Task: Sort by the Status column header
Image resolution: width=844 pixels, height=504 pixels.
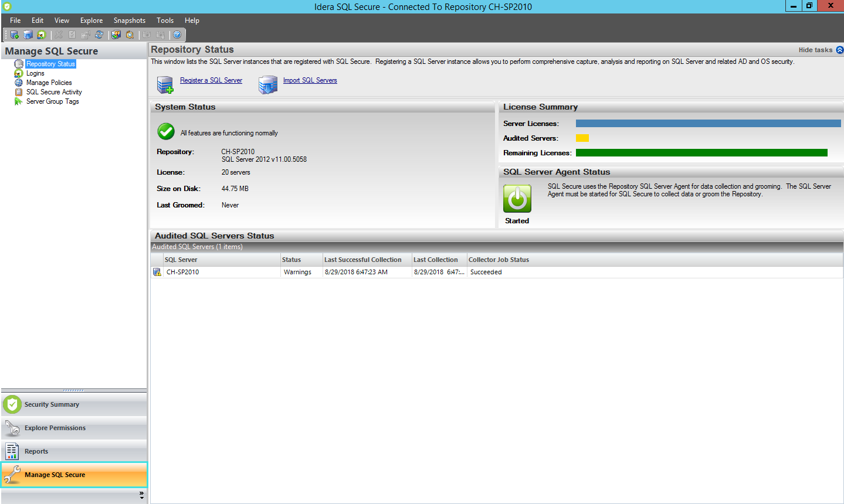Action: [301, 260]
